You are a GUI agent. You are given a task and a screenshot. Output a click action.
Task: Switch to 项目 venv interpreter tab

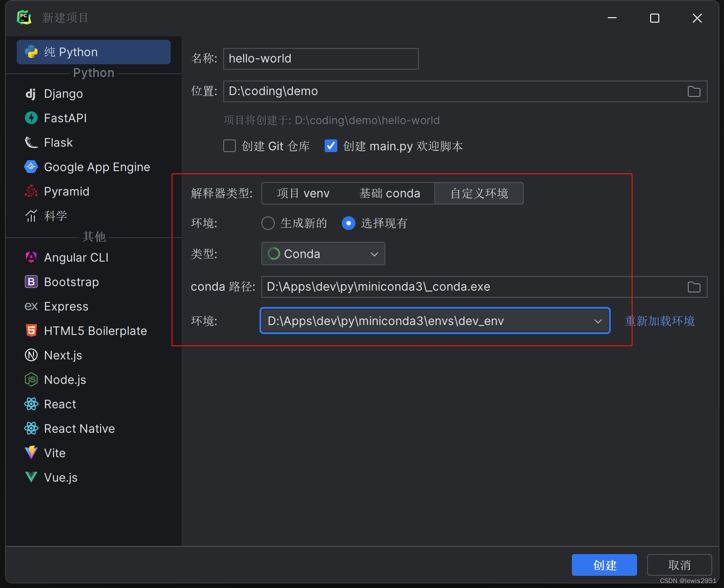coord(303,193)
